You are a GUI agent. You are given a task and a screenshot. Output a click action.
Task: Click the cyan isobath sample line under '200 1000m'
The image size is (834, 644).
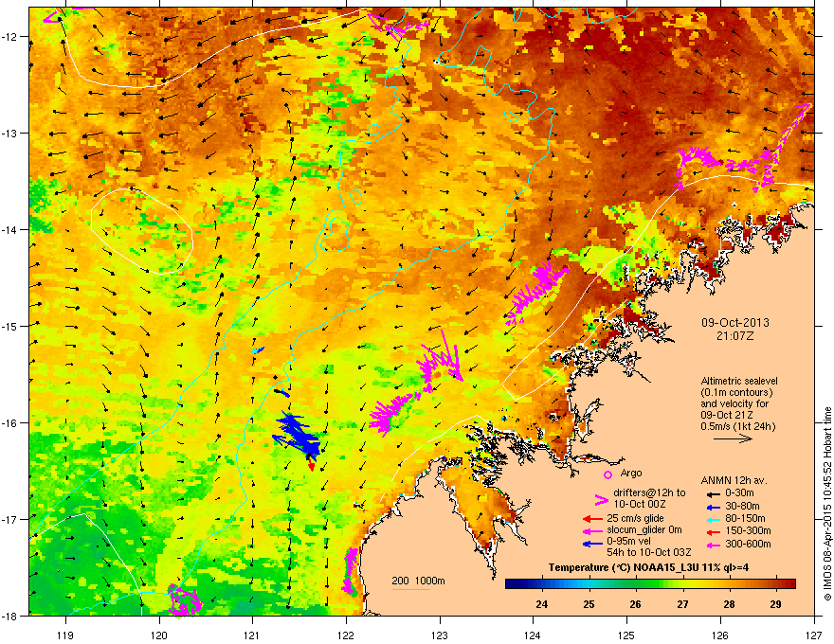[411, 589]
